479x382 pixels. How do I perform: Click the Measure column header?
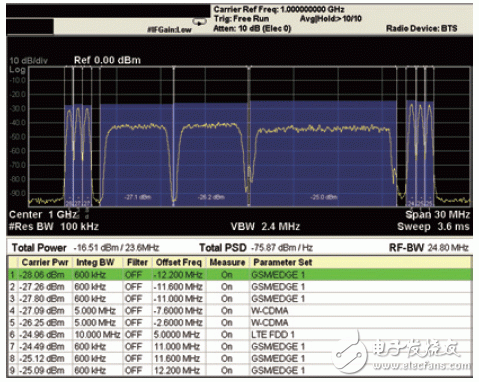(227, 263)
